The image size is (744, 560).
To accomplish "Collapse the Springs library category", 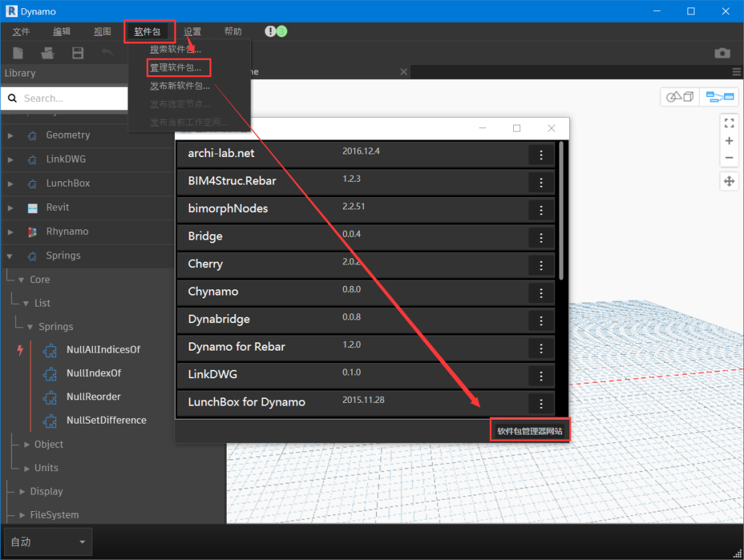I will click(10, 256).
